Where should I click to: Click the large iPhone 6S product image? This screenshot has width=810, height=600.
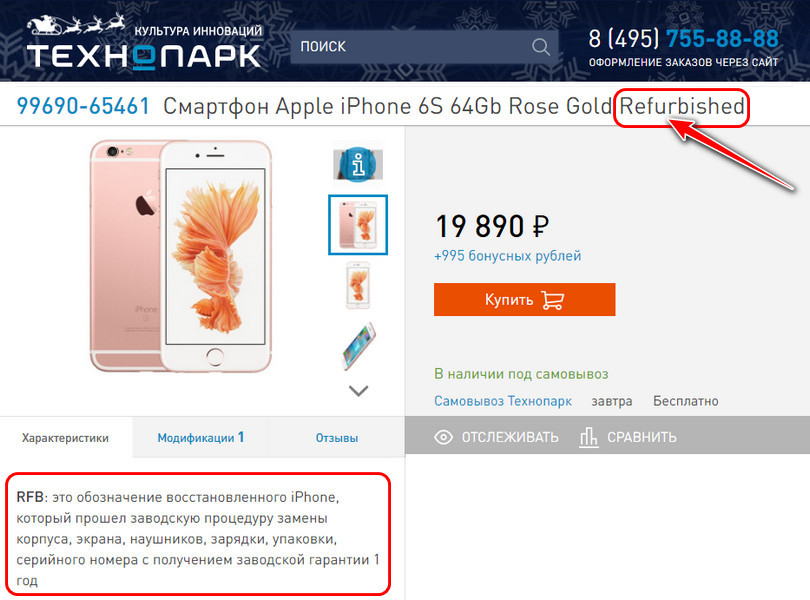tap(181, 256)
